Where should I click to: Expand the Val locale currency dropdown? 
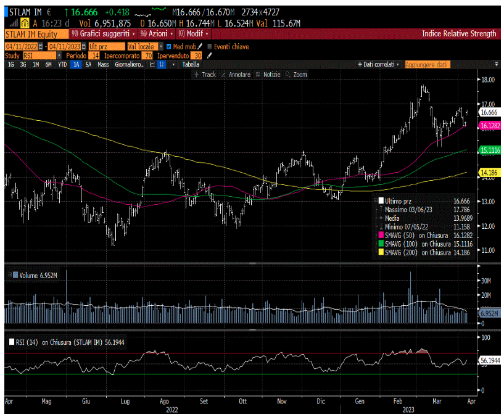coord(161,47)
